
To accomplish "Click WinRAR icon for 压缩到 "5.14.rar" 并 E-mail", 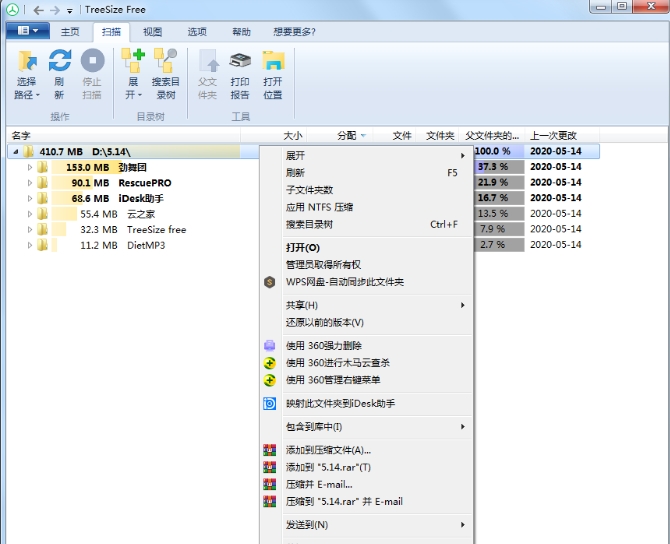I will [x=270, y=501].
